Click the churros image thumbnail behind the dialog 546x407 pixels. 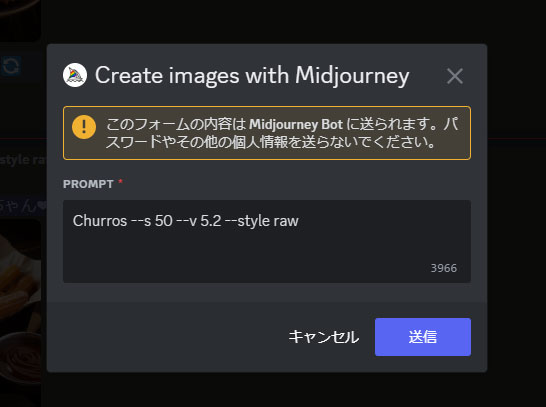[x=20, y=312]
